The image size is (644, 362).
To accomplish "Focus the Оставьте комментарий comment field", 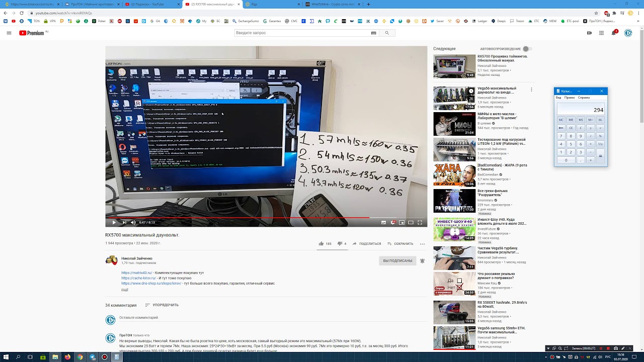I will [x=272, y=318].
